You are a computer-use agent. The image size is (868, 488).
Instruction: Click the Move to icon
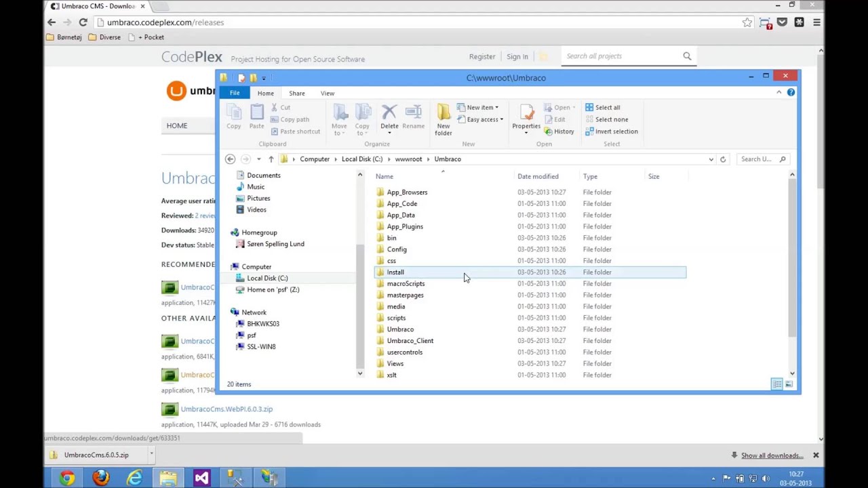coord(339,119)
